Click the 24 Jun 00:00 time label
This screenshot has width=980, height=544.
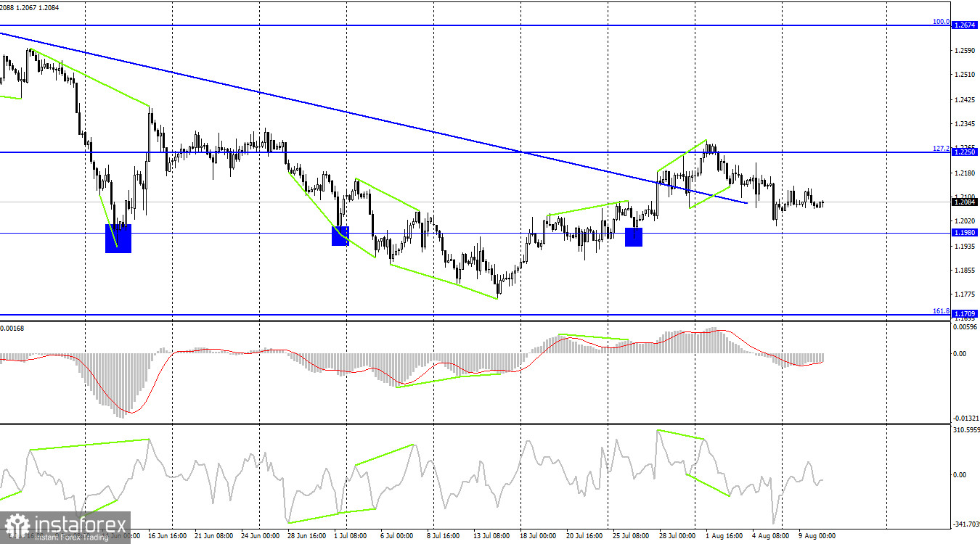pos(262,537)
